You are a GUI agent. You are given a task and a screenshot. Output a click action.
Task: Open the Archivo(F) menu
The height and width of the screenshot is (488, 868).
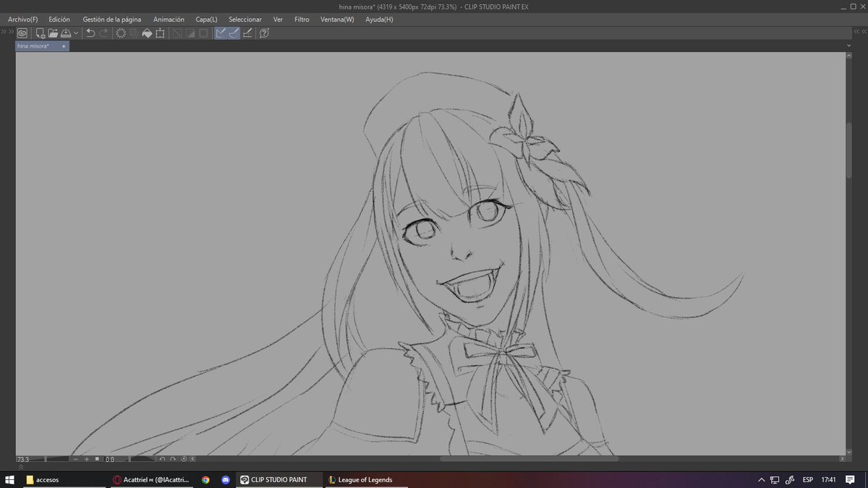tap(22, 20)
